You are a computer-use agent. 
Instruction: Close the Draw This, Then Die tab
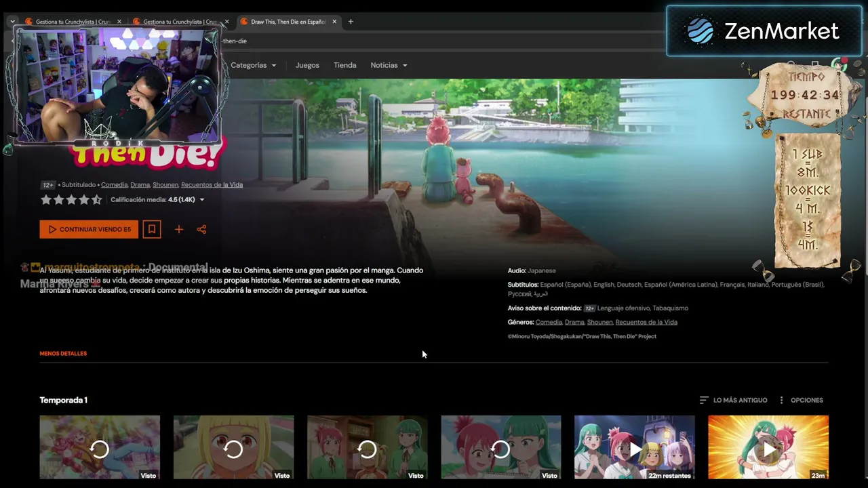(x=334, y=22)
